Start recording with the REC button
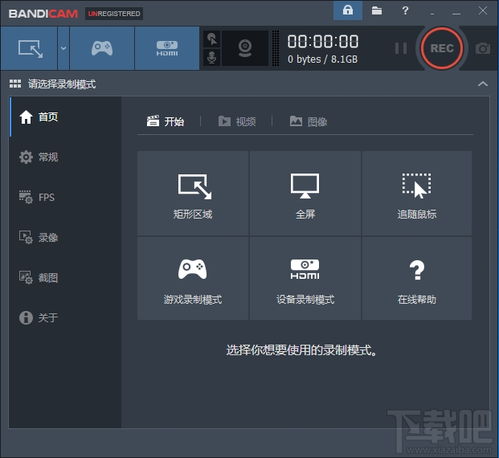The width and height of the screenshot is (499, 458). [x=442, y=48]
